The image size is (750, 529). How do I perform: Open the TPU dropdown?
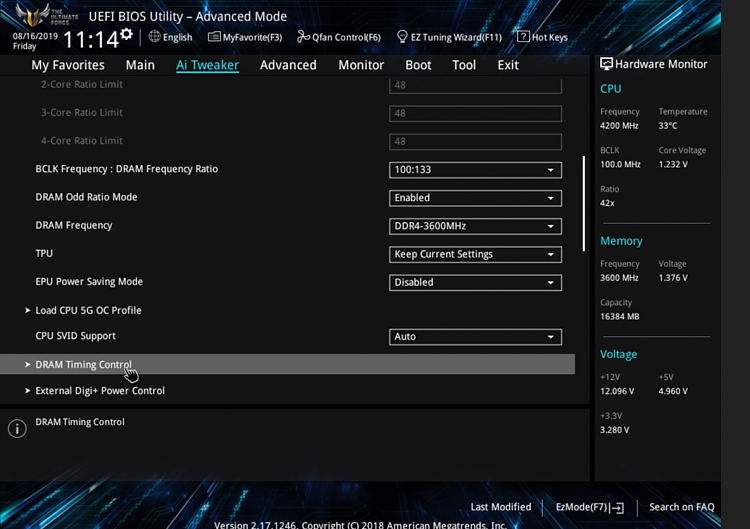pos(475,254)
